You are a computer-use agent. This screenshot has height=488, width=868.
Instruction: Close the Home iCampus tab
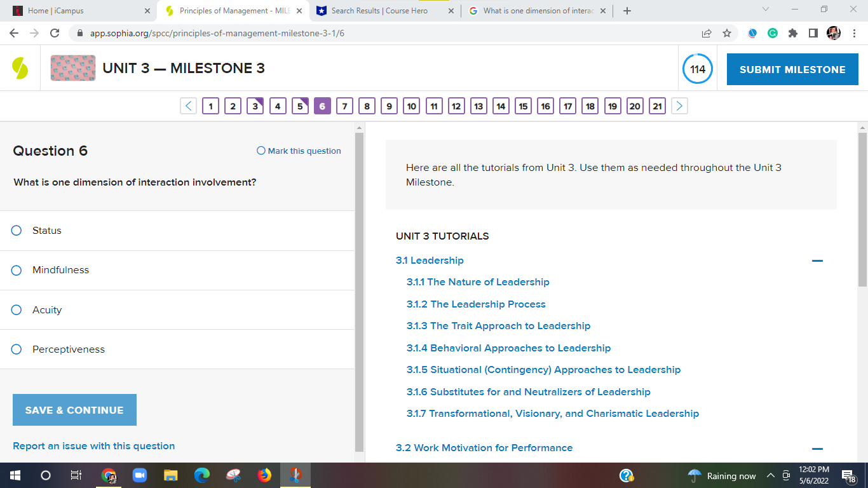click(x=147, y=11)
